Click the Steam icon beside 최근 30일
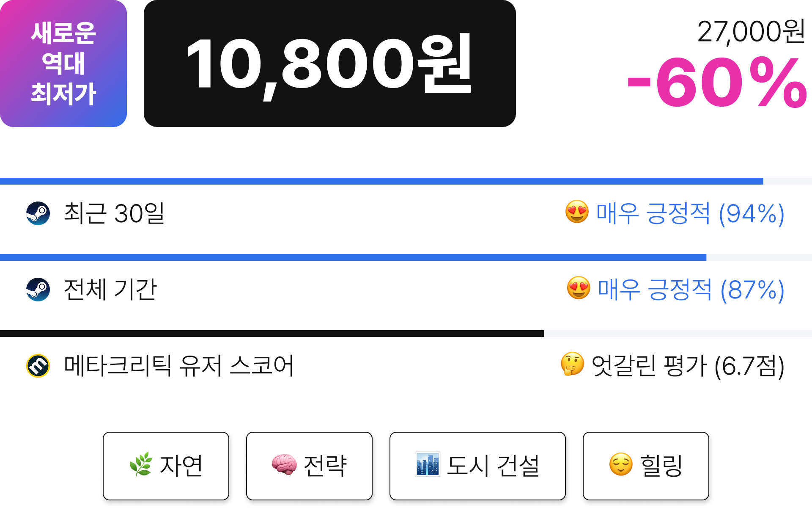 click(x=38, y=213)
